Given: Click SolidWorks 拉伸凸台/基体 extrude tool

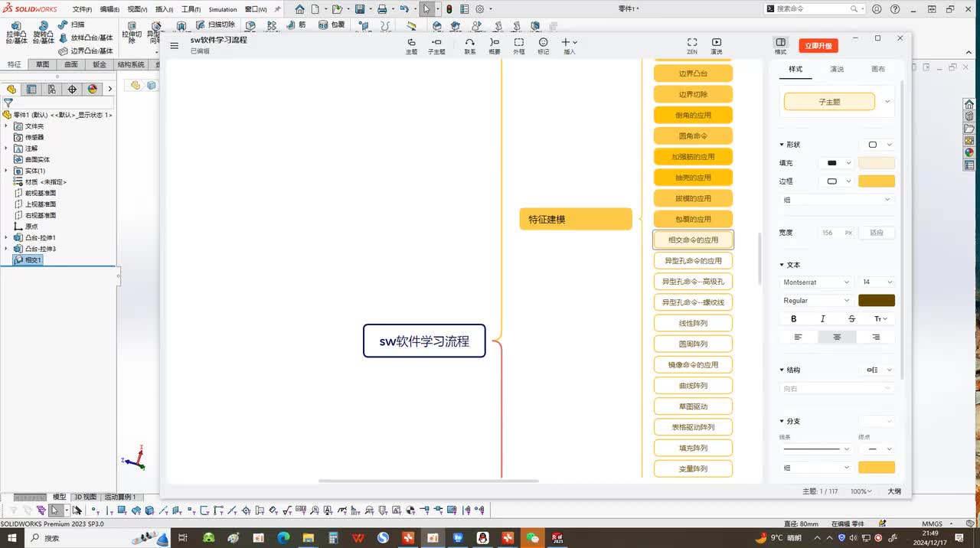Looking at the screenshot, I should click(17, 33).
